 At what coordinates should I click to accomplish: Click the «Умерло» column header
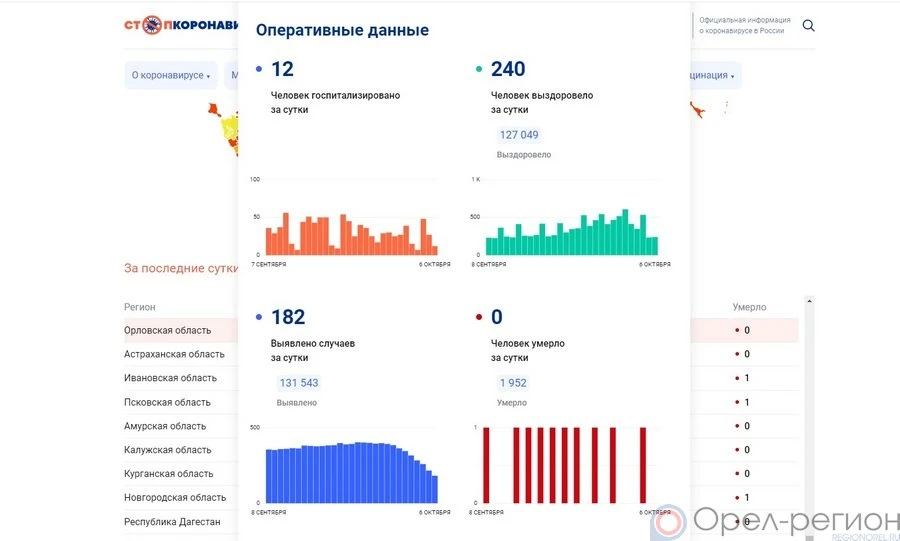[749, 307]
